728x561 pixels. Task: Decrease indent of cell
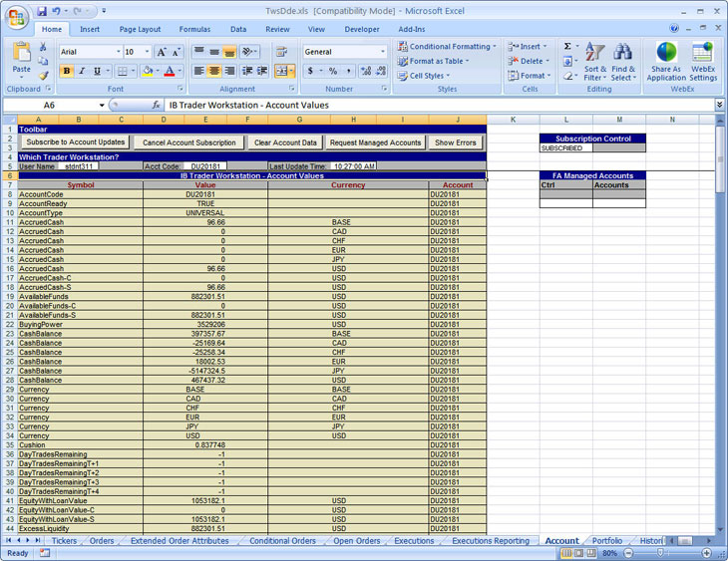click(x=247, y=71)
